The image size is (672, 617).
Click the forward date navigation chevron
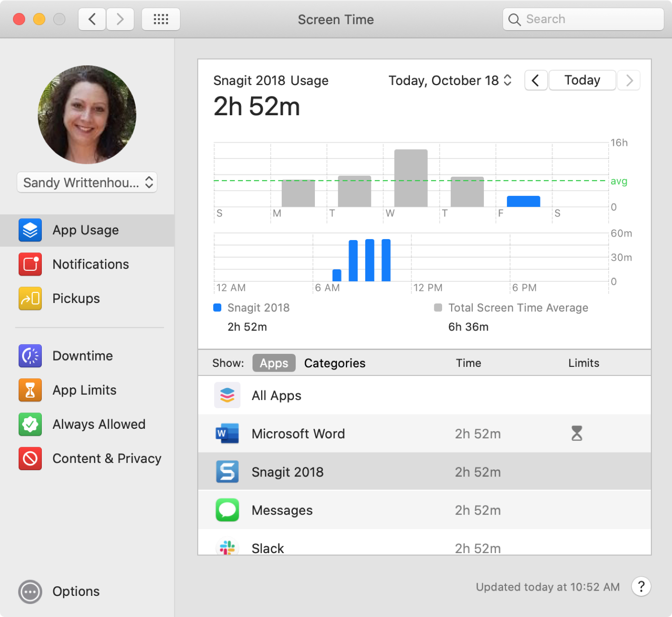point(629,80)
